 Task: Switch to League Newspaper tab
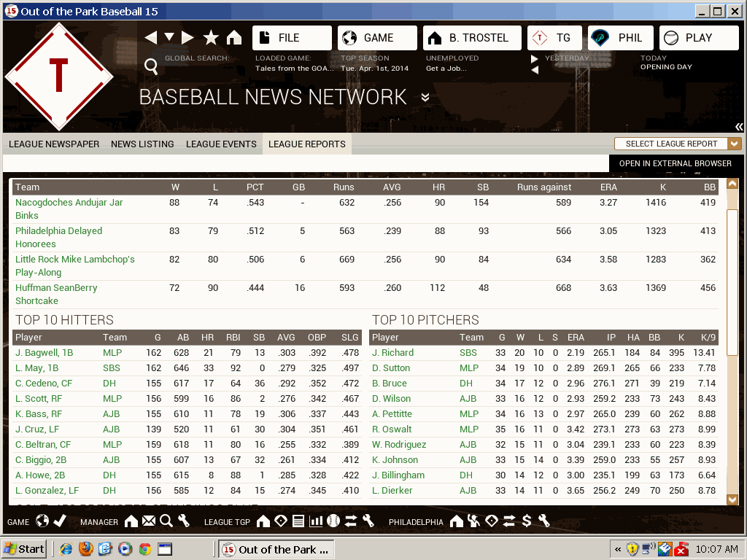pos(54,144)
